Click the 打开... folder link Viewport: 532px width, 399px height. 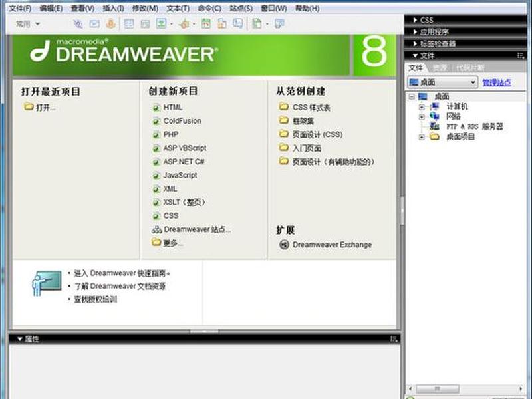coord(39,108)
